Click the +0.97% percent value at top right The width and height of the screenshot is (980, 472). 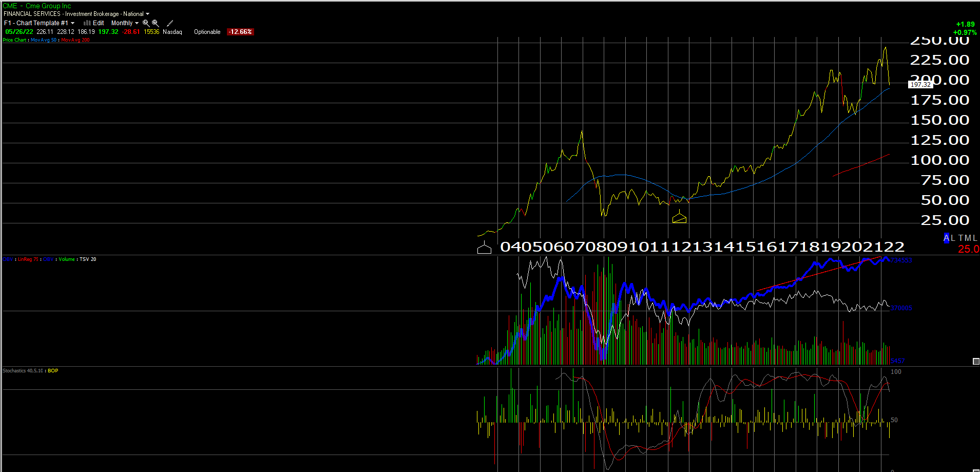(965, 32)
